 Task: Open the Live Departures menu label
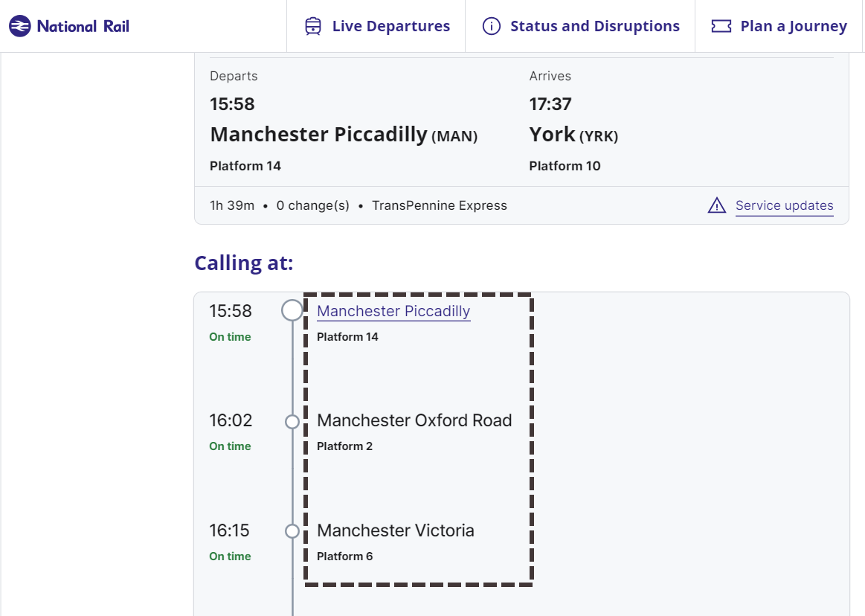[390, 27]
